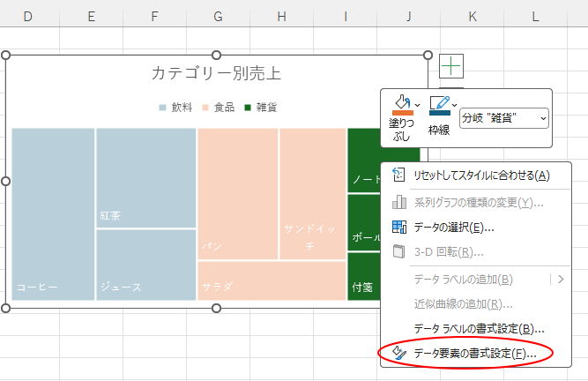The image size is (588, 381).
Task: Click the 枠線 outline pen icon
Action: click(x=440, y=105)
